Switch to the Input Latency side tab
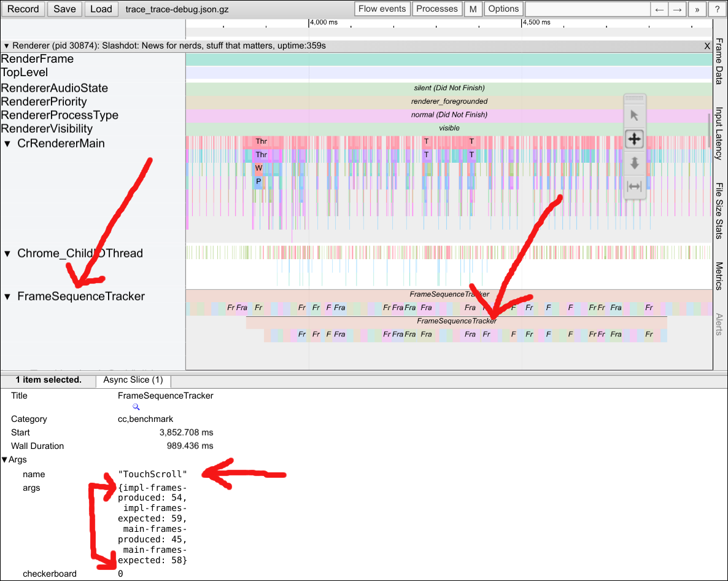Screen dimensions: 728x581 click(x=720, y=133)
